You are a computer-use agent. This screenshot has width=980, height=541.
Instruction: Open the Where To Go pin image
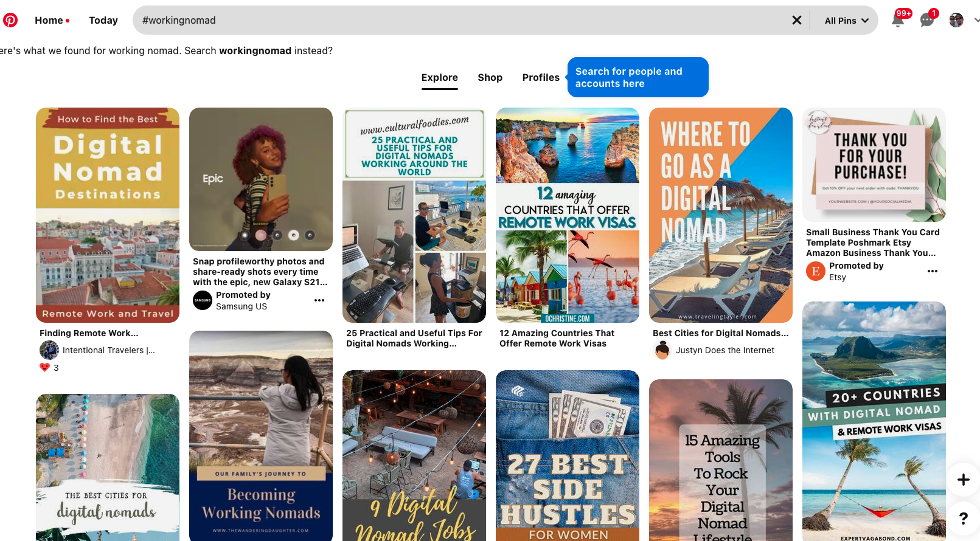click(721, 215)
